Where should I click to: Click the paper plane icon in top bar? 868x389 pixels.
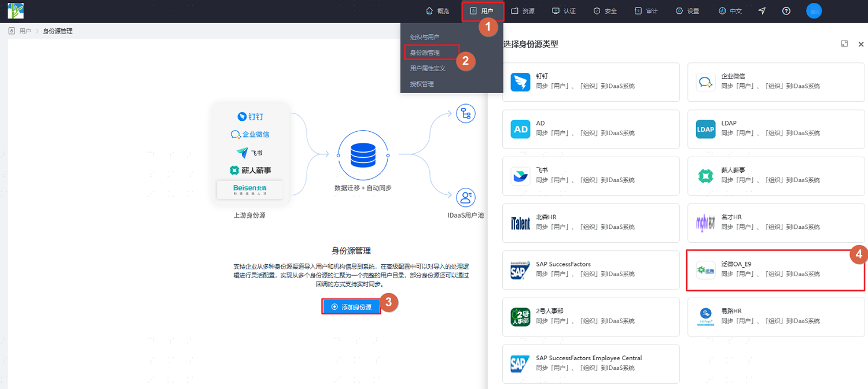pyautogui.click(x=762, y=11)
